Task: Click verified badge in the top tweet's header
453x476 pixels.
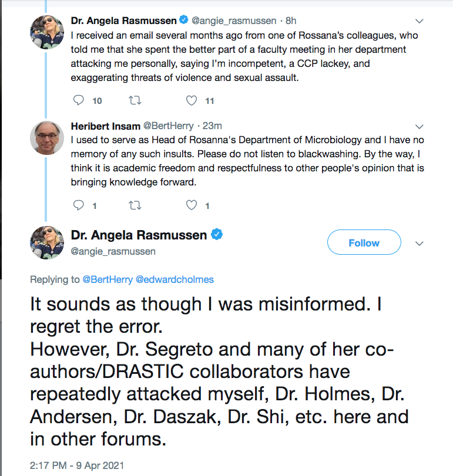Action: tap(184, 21)
